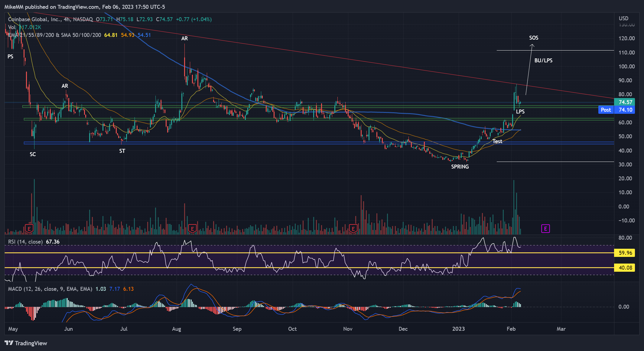Click the red earnings E marker in May
This screenshot has height=351, width=644.
[x=29, y=229]
